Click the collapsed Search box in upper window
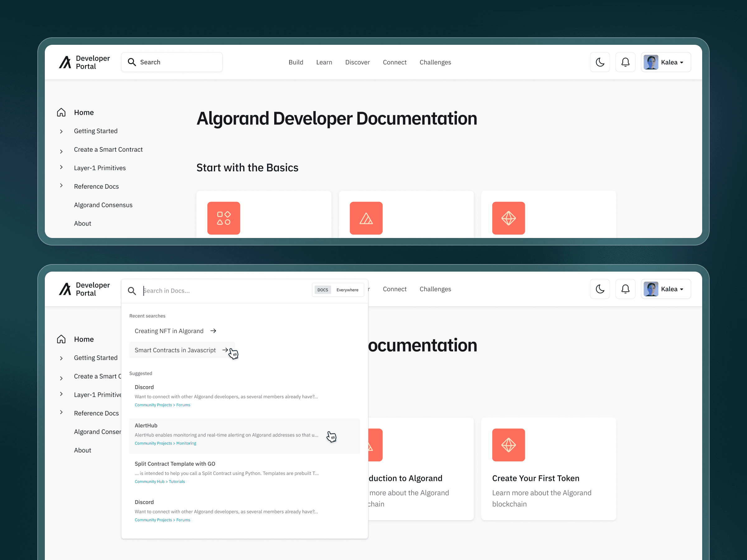 click(172, 62)
